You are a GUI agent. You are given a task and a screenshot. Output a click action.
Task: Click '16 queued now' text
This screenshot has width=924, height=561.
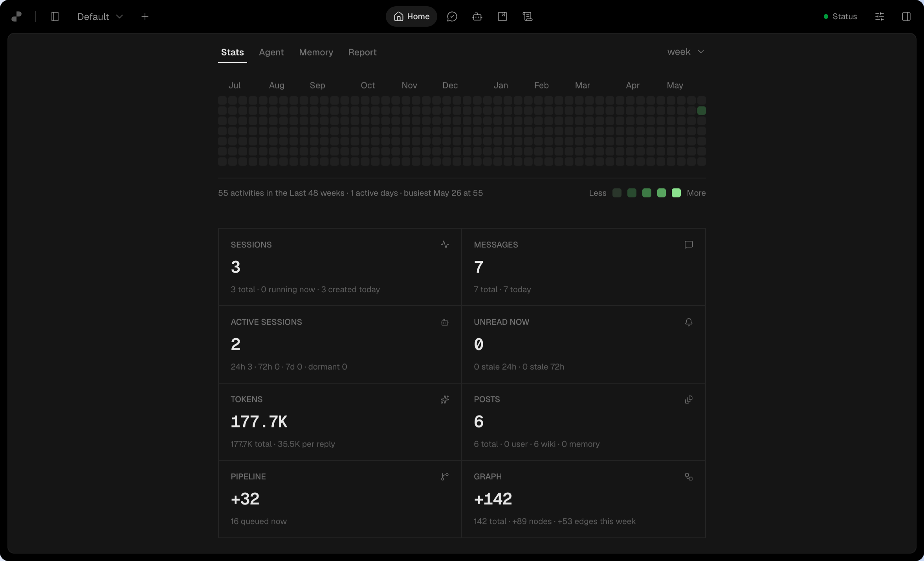tap(259, 521)
